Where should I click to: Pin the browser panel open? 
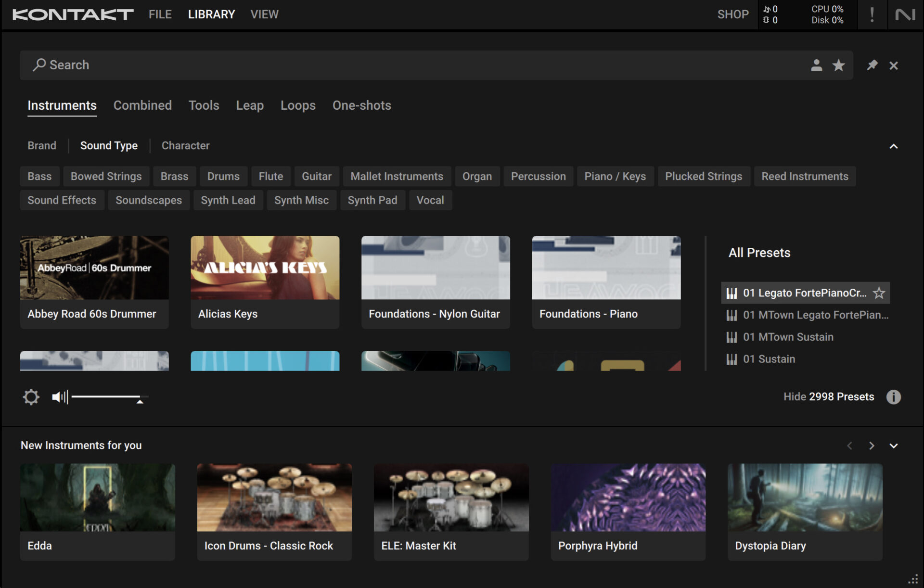pyautogui.click(x=871, y=65)
